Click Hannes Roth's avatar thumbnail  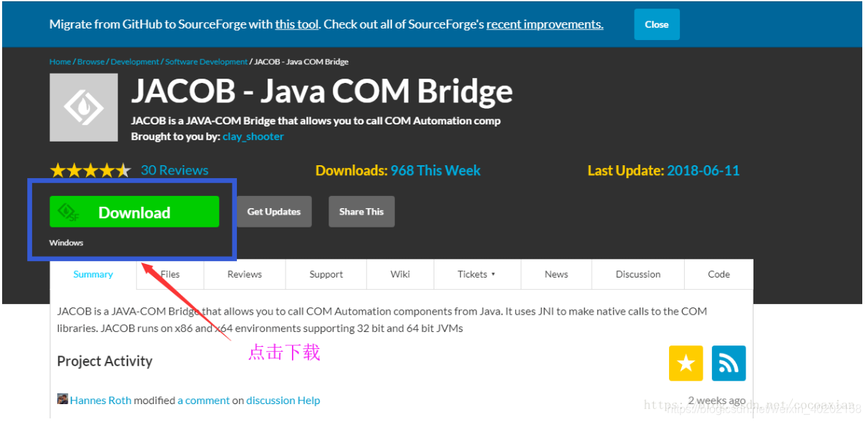62,399
